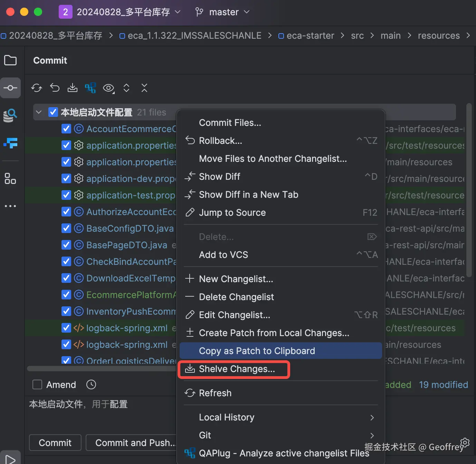
Task: Click the CheckBindAccount class icon
Action: click(x=79, y=261)
